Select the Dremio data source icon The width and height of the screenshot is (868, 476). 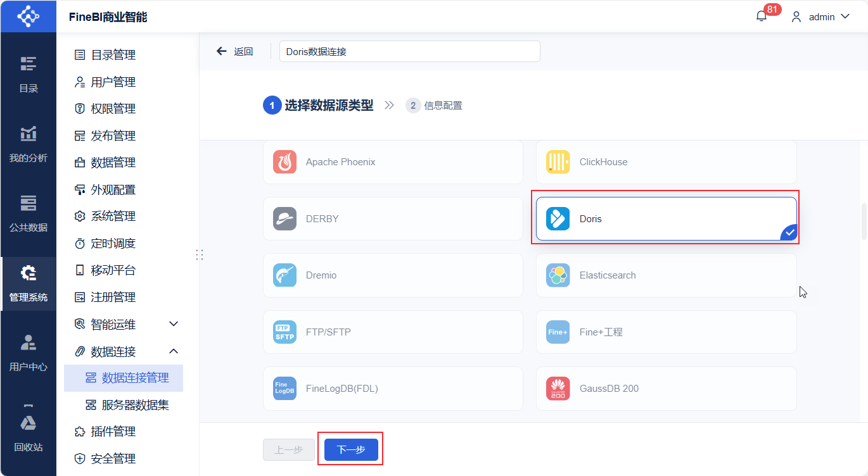(x=284, y=275)
